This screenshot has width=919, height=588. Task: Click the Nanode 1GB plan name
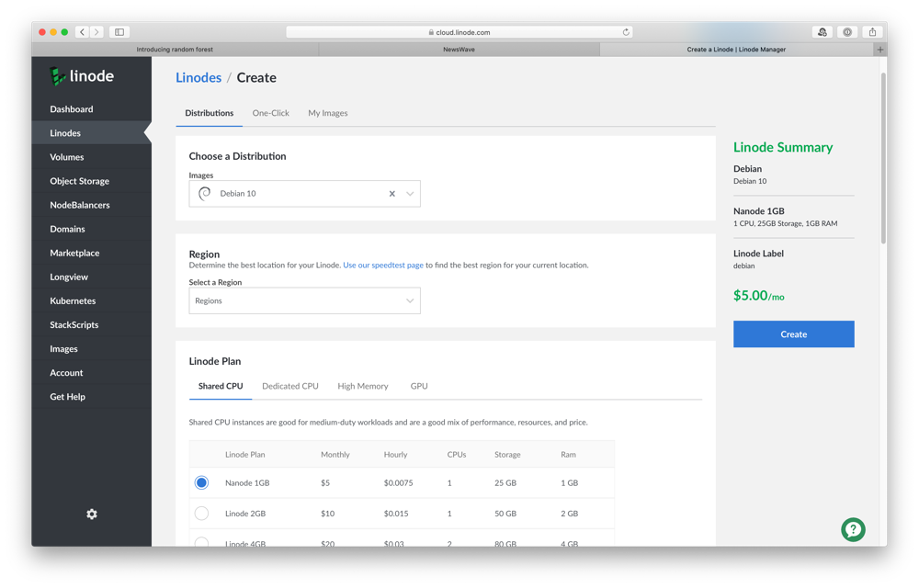click(x=247, y=483)
